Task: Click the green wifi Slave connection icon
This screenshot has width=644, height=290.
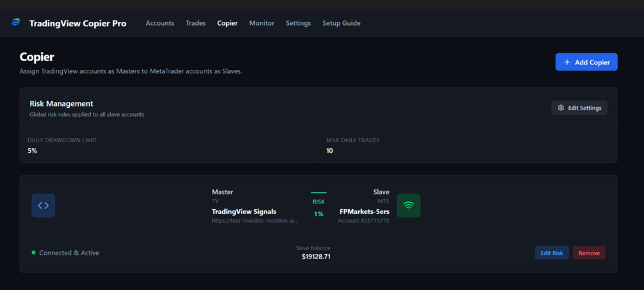Action: coord(408,206)
